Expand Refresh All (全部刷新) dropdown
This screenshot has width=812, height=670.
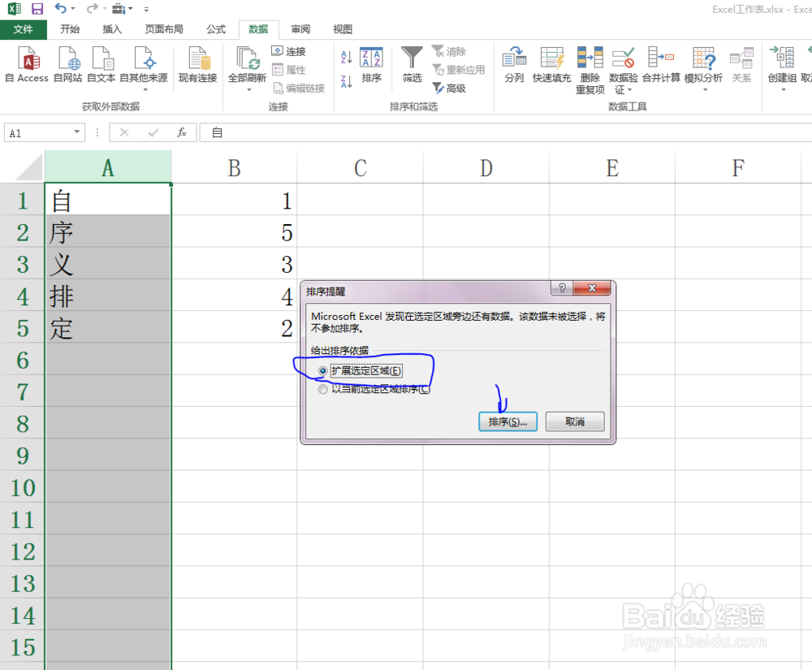(248, 89)
